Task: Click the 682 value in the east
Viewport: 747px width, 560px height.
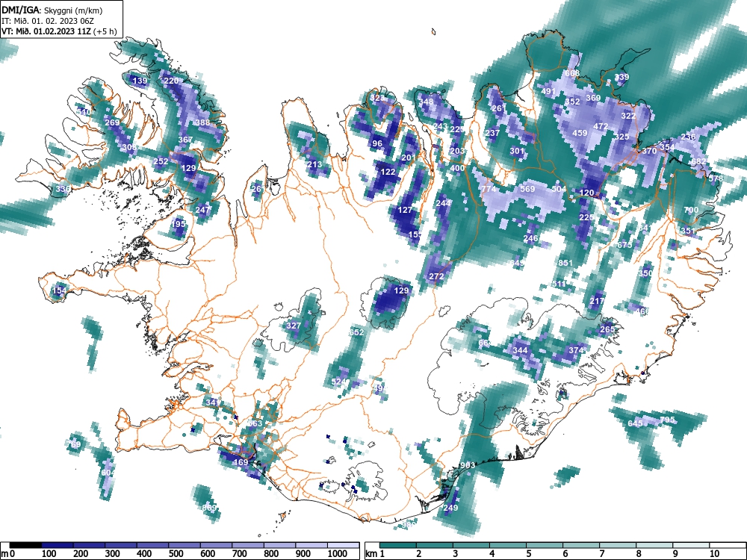Action: pos(698,161)
